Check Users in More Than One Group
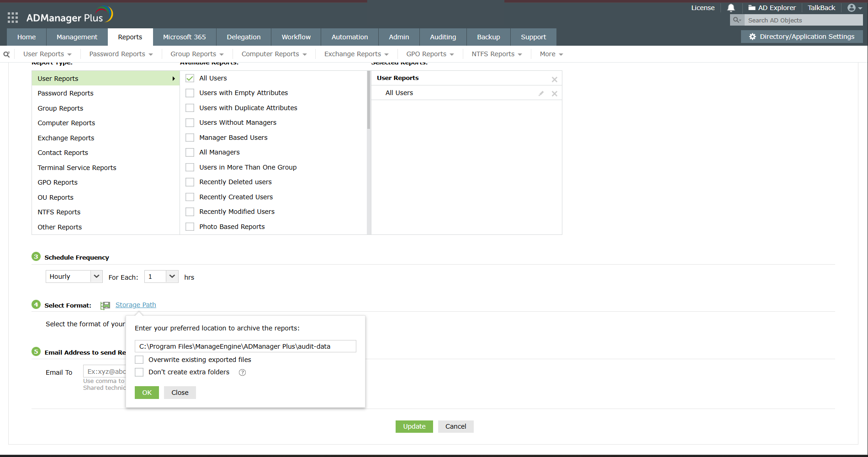 coord(190,167)
